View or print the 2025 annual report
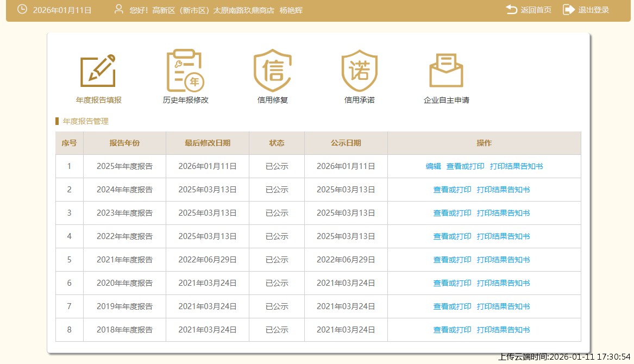This screenshot has height=364, width=634. coord(465,166)
